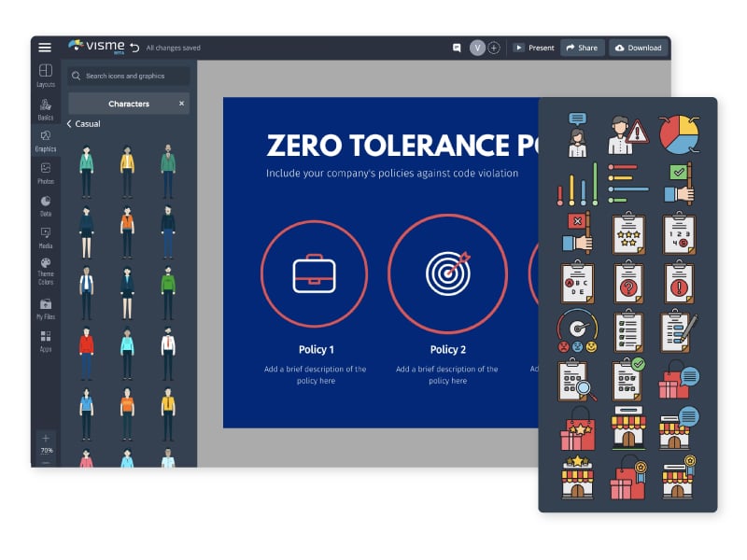
Task: Open the comments speech bubble icon
Action: (x=457, y=48)
